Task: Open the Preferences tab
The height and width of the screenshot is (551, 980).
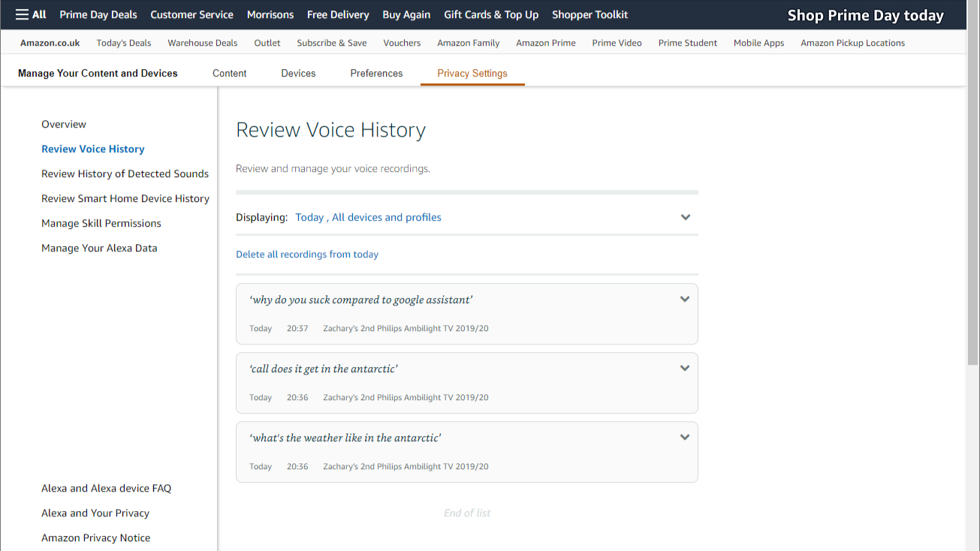Action: click(x=376, y=74)
